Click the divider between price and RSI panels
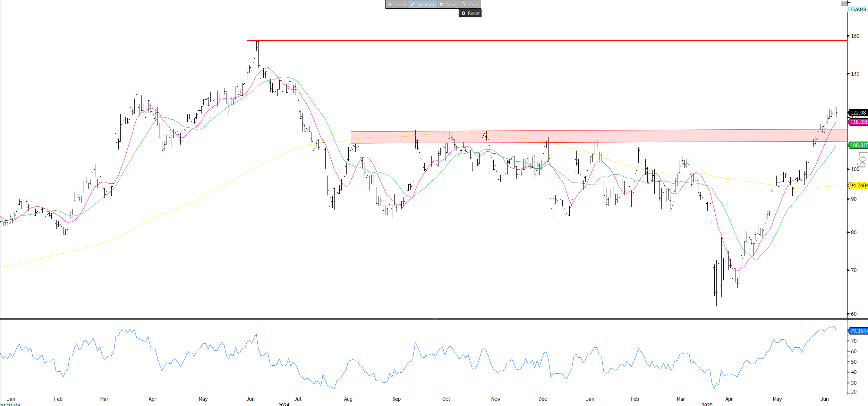The height and width of the screenshot is (406, 868). (434, 319)
